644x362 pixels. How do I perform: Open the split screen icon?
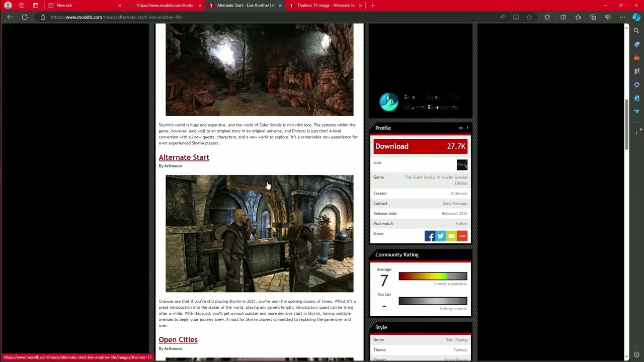(x=563, y=17)
